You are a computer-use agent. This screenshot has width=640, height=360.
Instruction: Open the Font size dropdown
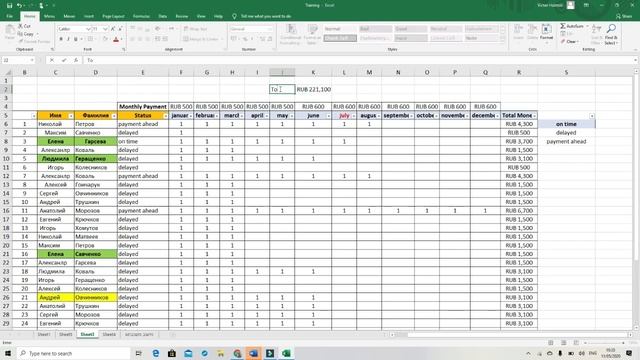point(105,29)
